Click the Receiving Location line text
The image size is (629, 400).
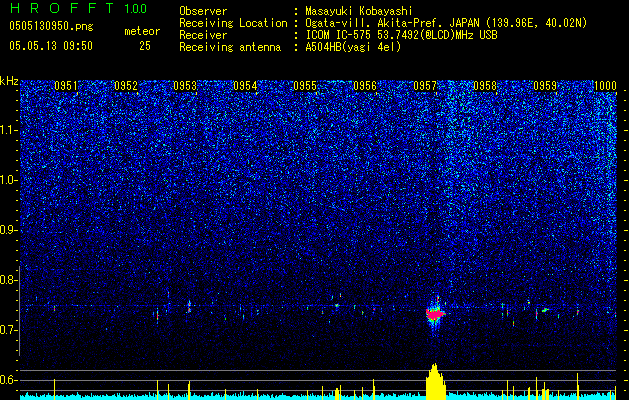click(x=383, y=23)
